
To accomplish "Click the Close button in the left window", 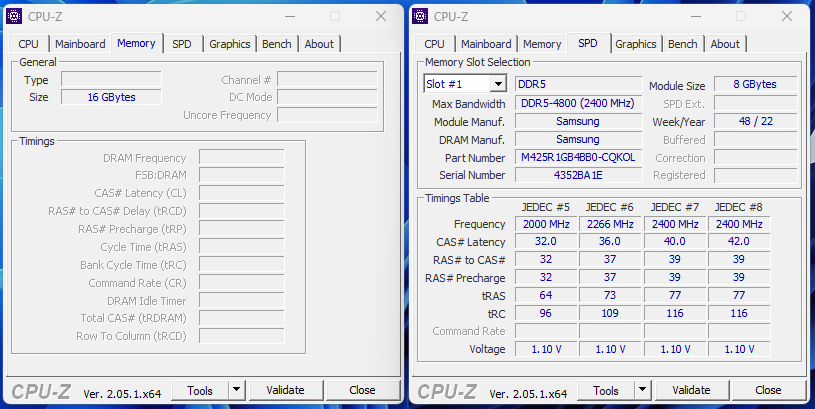I will tap(362, 390).
